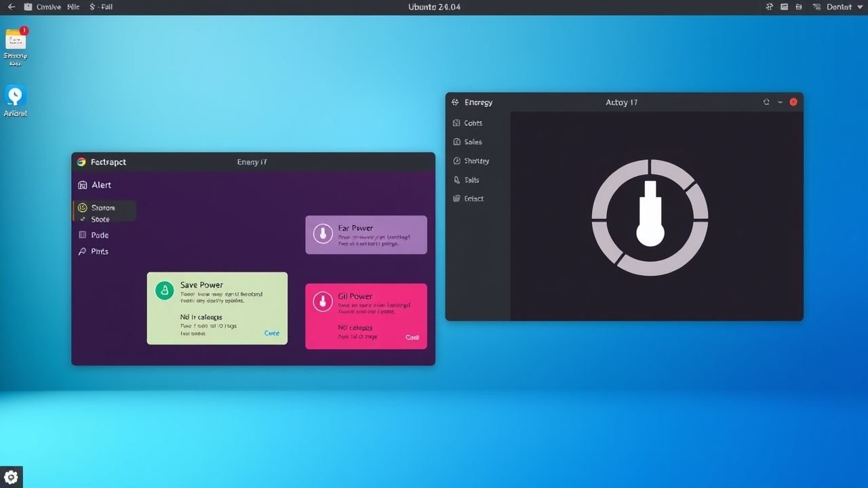This screenshot has width=868, height=488.
Task: Open the desktop folder icon with notification badge
Action: click(x=16, y=39)
